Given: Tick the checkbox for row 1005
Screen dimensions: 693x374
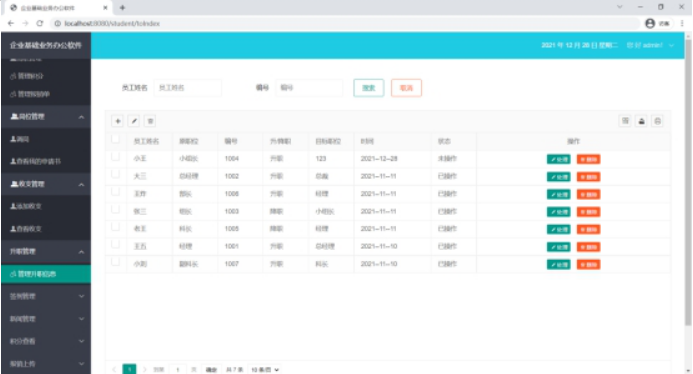Looking at the screenshot, I should [115, 227].
